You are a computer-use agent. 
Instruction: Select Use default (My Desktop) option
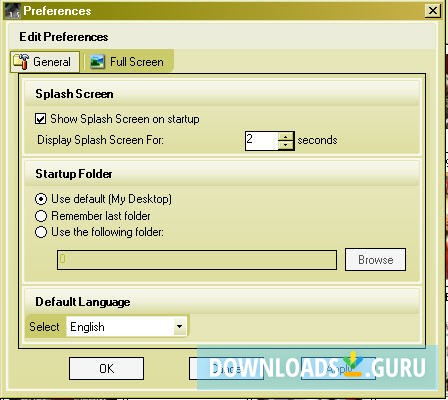point(41,199)
